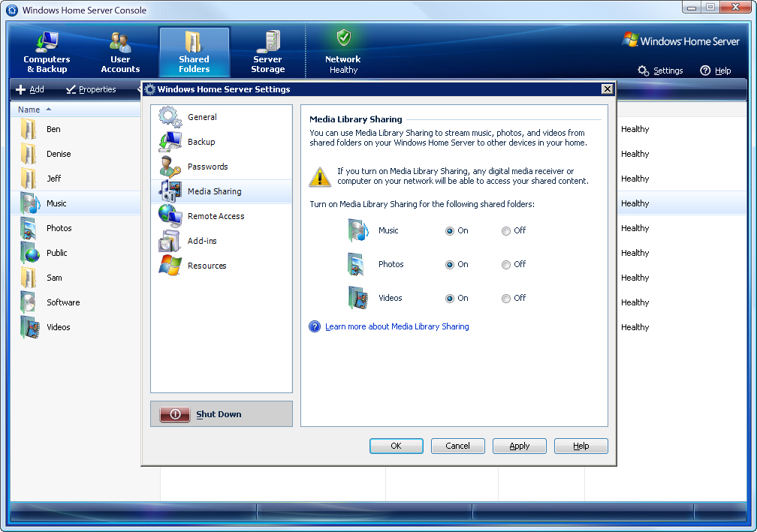Select the Denise folder icon
The width and height of the screenshot is (757, 532).
pyautogui.click(x=29, y=154)
